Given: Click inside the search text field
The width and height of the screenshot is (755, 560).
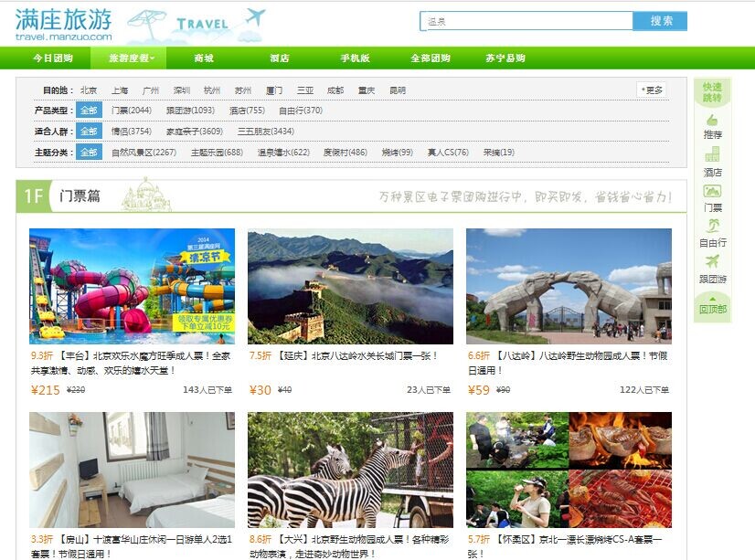Looking at the screenshot, I should pos(526,21).
